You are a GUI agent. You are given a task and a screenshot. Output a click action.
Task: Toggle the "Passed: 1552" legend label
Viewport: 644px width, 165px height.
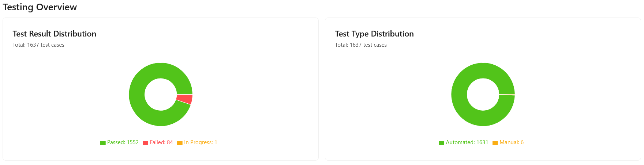[123, 142]
